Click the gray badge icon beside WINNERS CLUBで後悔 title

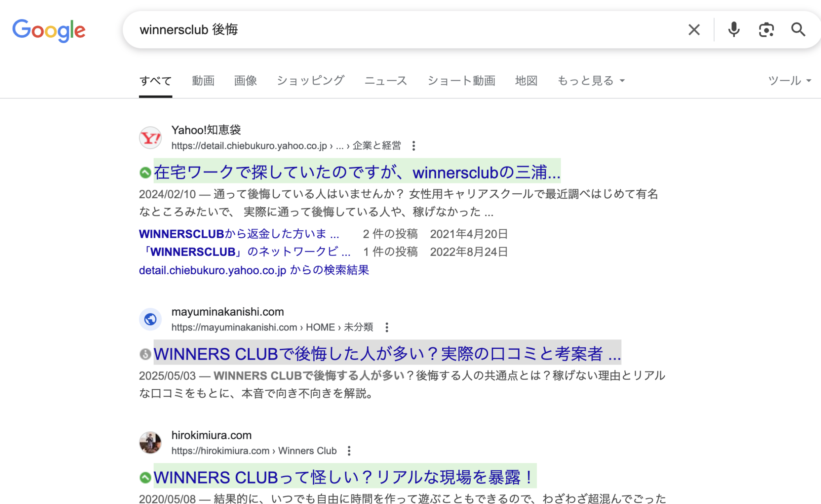pyautogui.click(x=145, y=354)
